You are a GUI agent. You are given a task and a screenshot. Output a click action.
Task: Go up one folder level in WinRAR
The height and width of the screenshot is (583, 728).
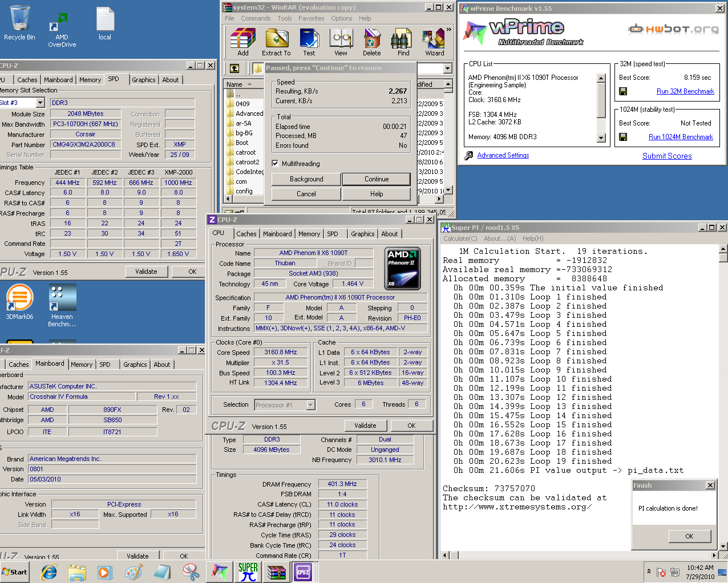[234, 68]
